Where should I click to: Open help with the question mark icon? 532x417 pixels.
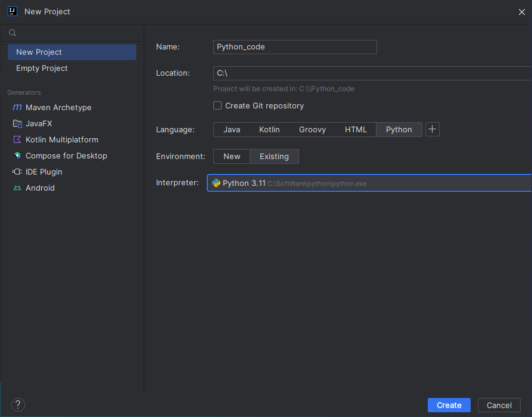(18, 405)
